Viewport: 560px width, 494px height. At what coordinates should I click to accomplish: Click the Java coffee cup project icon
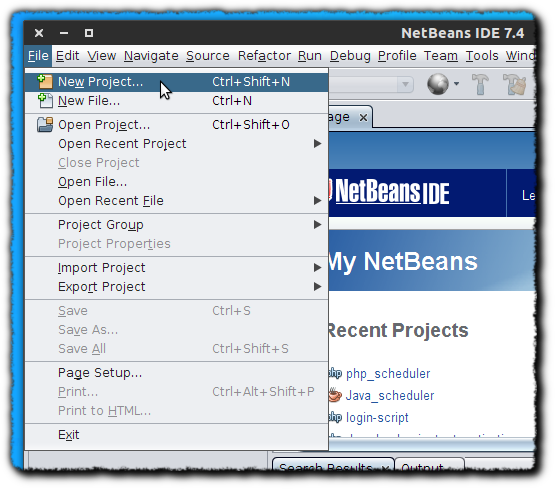click(335, 395)
